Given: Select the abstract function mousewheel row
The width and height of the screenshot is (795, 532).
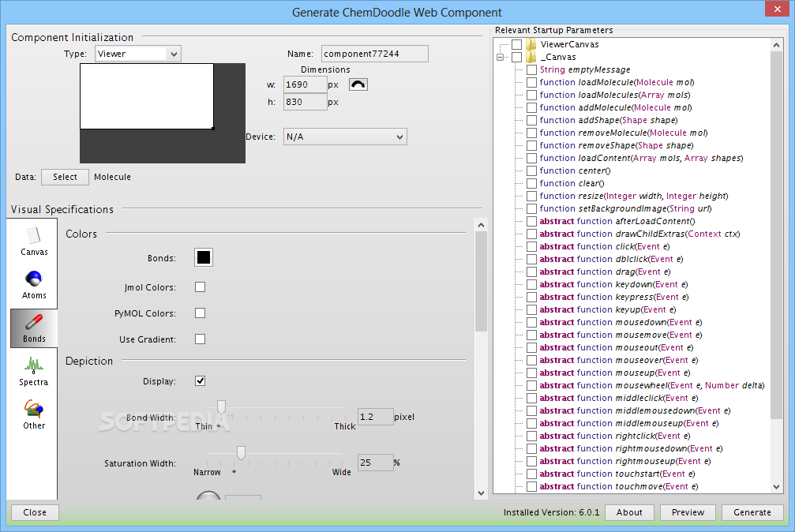Looking at the screenshot, I should point(652,385).
